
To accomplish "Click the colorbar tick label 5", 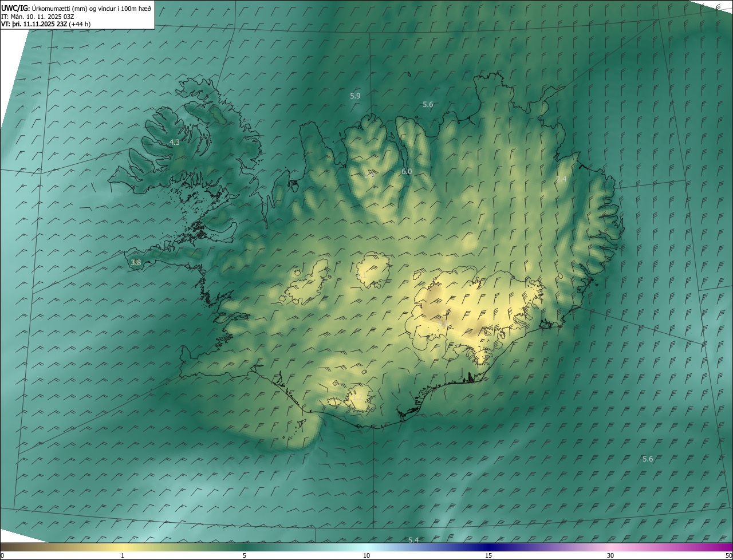I will pos(245,555).
